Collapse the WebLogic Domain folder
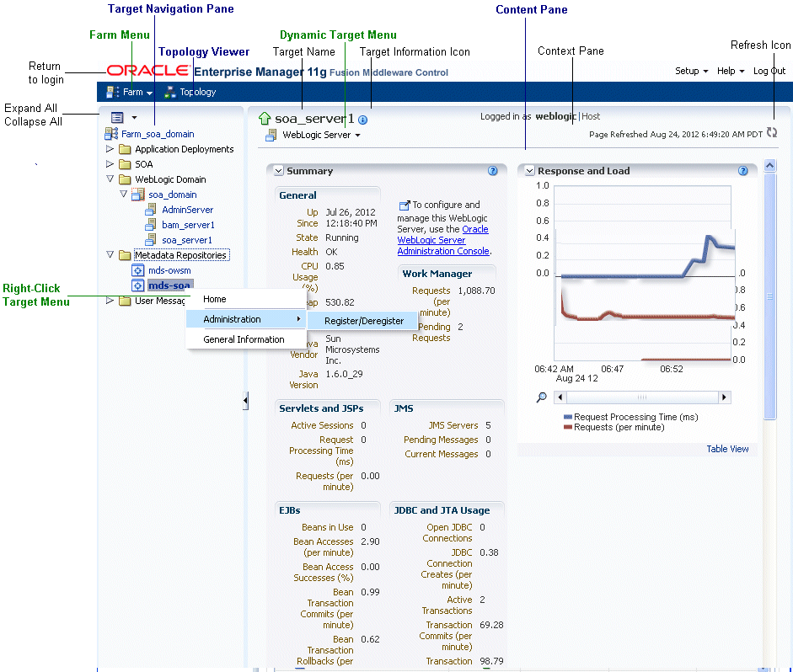793x672 pixels. click(110, 179)
